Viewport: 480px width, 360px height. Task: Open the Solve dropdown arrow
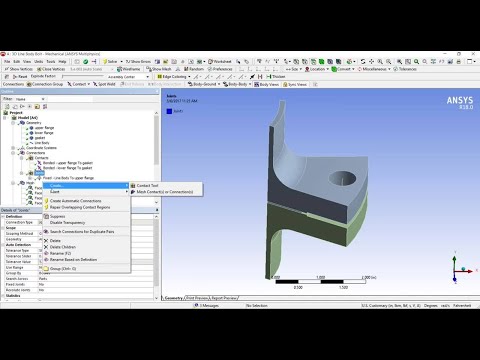pos(121,62)
